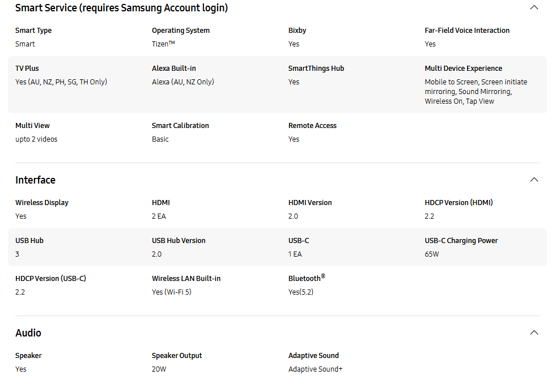
Task: Click the Wireless LAN Built-in label
Action: click(x=186, y=278)
